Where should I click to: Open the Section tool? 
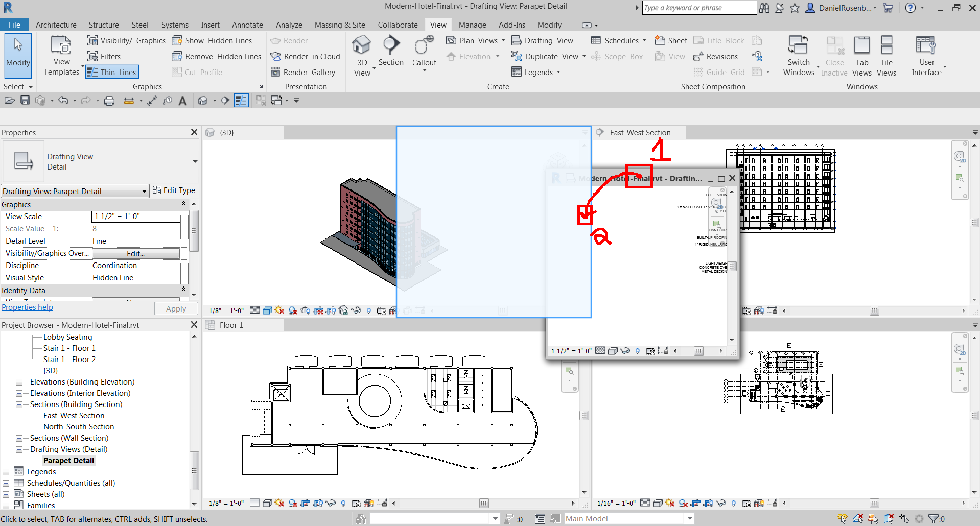coord(391,53)
